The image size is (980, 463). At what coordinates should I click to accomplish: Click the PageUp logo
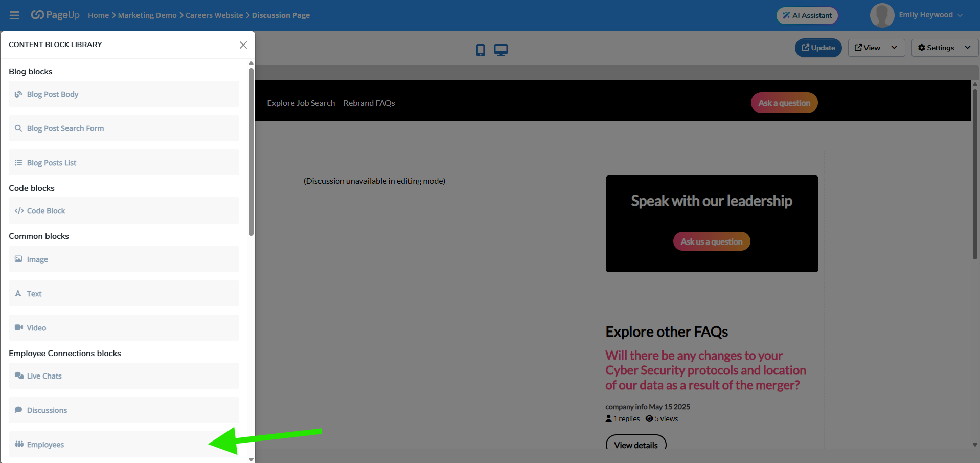[x=55, y=15]
